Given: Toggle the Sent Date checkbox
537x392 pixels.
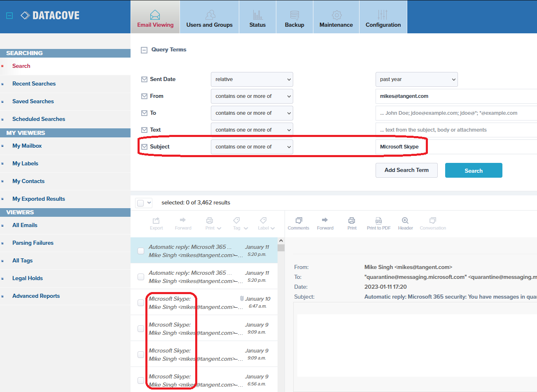Looking at the screenshot, I should pyautogui.click(x=144, y=79).
